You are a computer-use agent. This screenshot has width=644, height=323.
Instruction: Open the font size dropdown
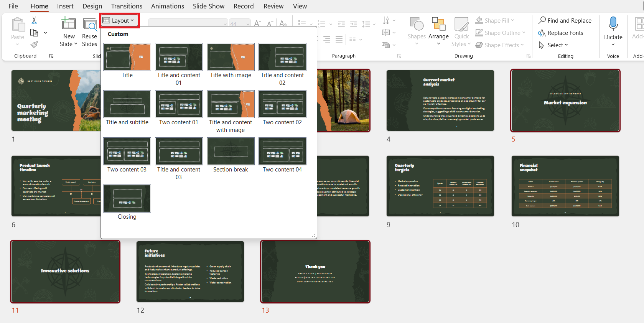click(248, 24)
